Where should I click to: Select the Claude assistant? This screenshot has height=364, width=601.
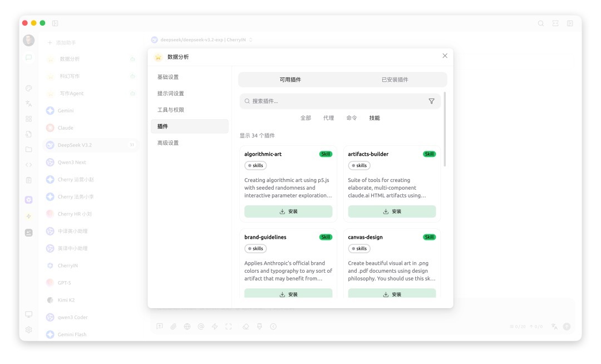point(91,128)
